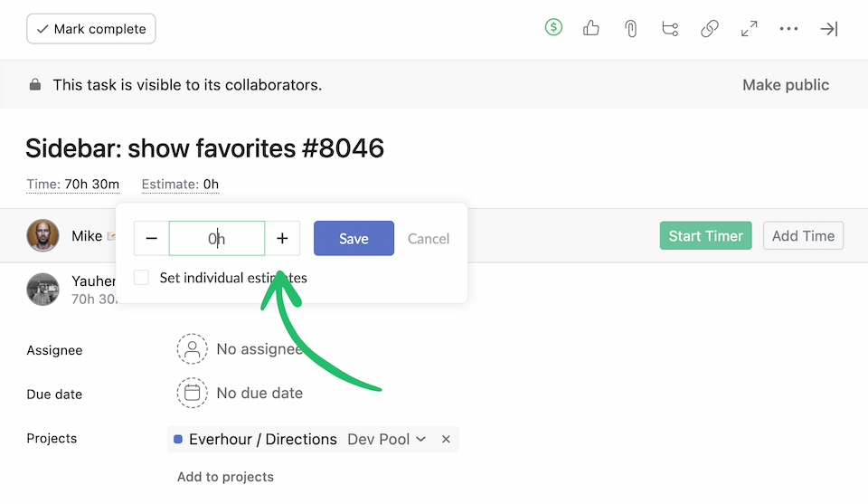Make the task public
The height and width of the screenshot is (504, 868).
[x=786, y=85]
